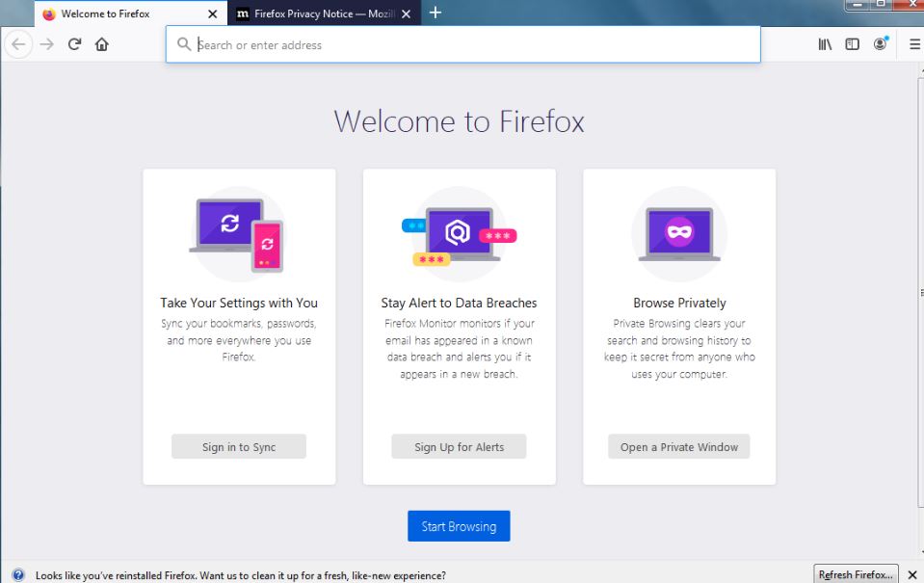Open a Private Window from card
924x583 pixels.
pos(678,447)
